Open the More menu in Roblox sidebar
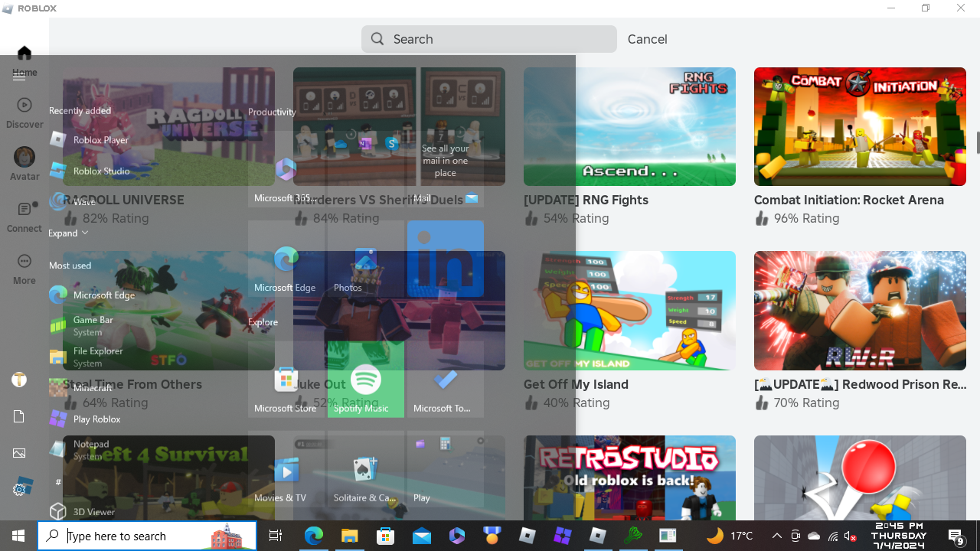 24,269
